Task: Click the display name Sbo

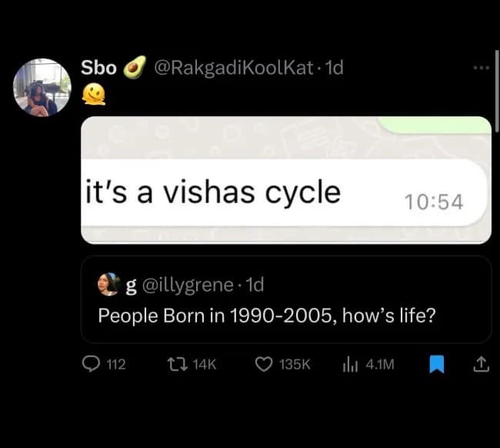Action: pos(99,68)
